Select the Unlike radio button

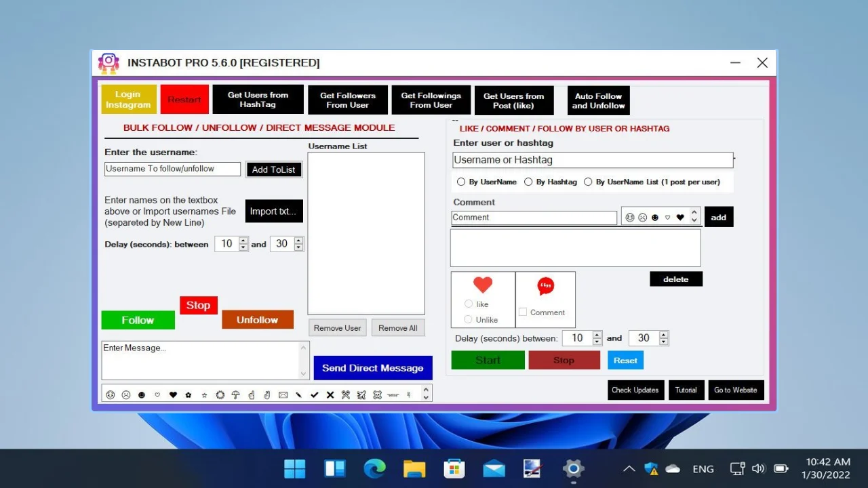[469, 319]
